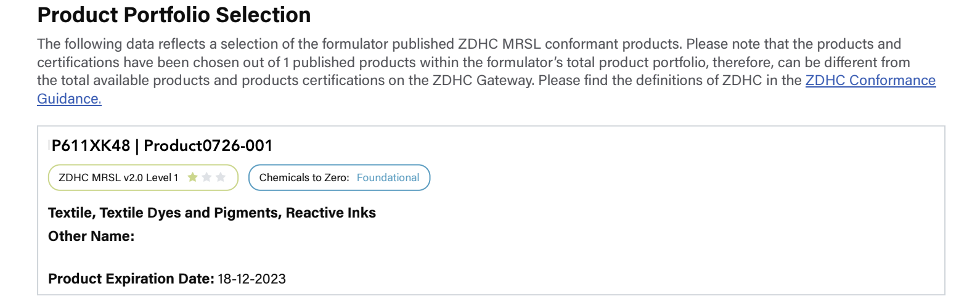Click product code P611XK48 in title
The width and height of the screenshot is (980, 302).
[x=91, y=146]
